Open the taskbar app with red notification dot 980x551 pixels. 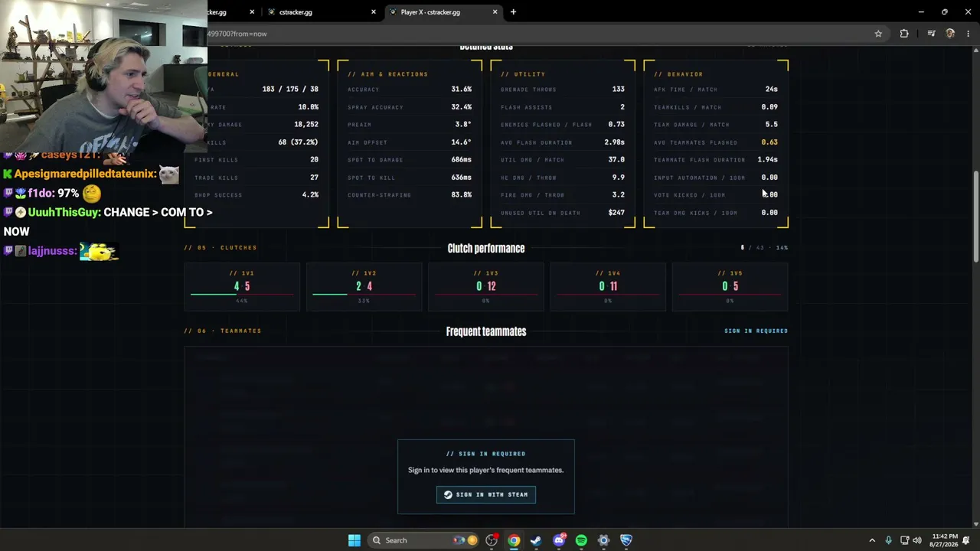coord(492,540)
